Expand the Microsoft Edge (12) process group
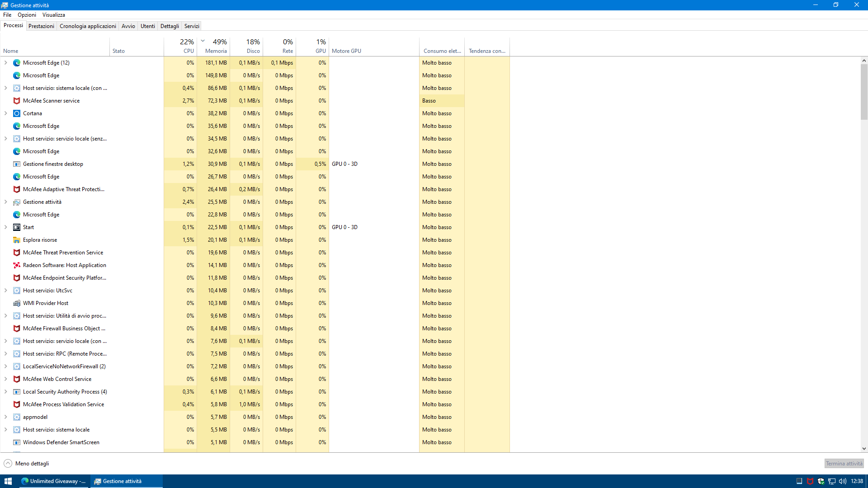 pos(6,63)
